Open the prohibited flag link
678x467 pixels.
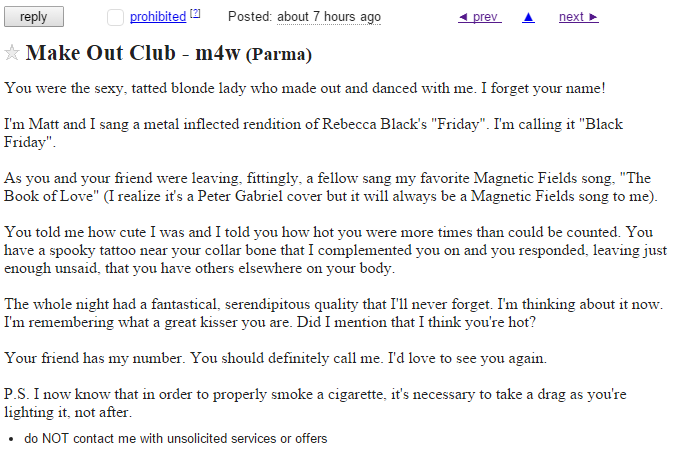click(158, 17)
